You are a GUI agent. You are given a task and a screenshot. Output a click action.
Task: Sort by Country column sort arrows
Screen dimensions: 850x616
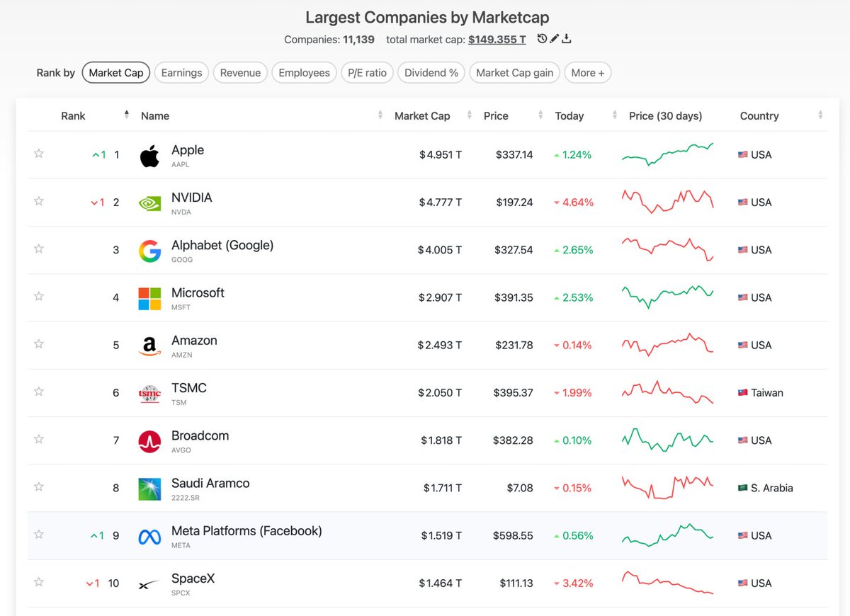point(820,115)
